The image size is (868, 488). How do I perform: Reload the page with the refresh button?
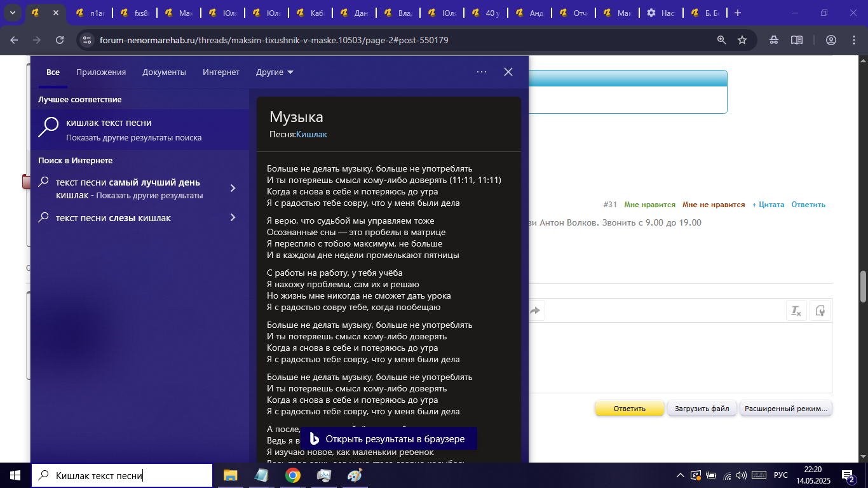click(60, 40)
